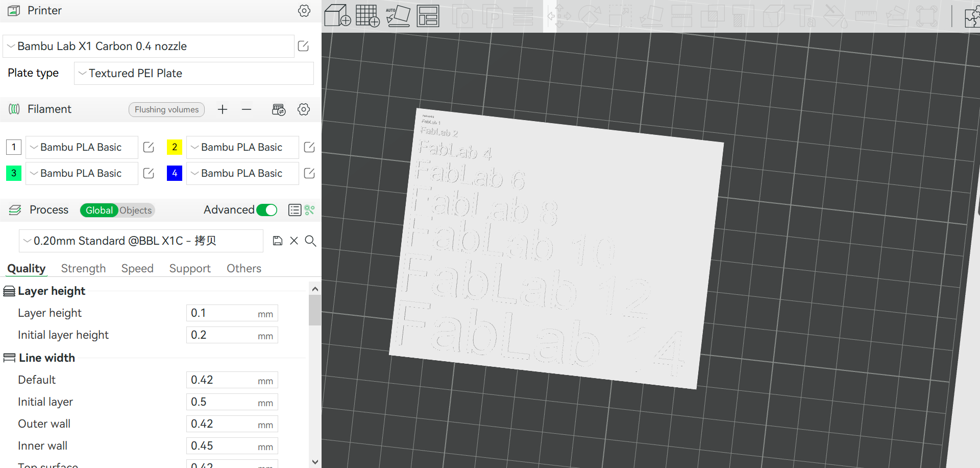
Task: Select the Text shape tool
Action: (x=804, y=16)
